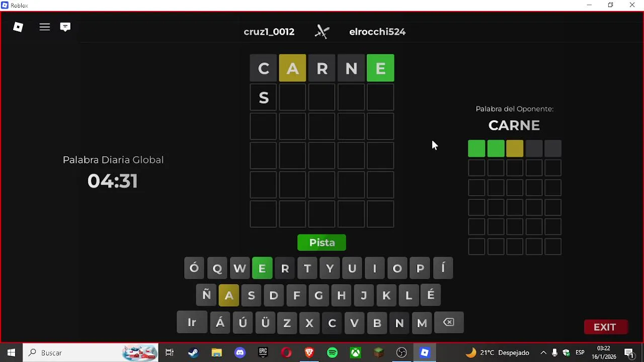The width and height of the screenshot is (644, 362).
Task: Click the red EXIT button
Action: [605, 327]
